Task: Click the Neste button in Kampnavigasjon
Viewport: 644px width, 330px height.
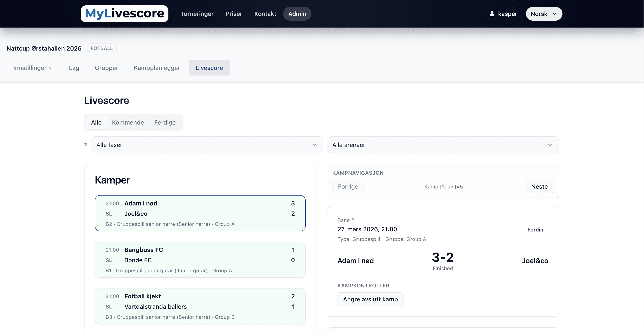Action: 539,187
